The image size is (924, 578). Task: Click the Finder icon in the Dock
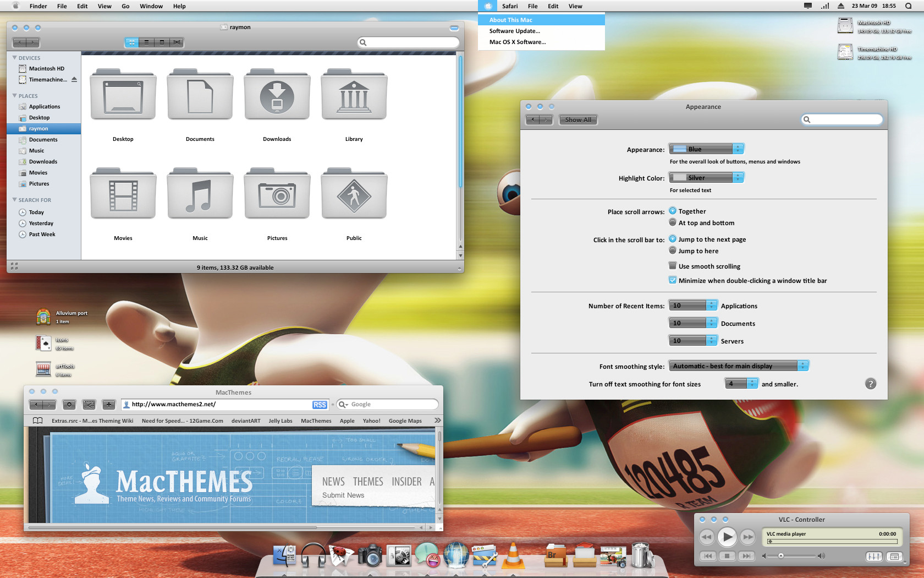[x=285, y=555]
